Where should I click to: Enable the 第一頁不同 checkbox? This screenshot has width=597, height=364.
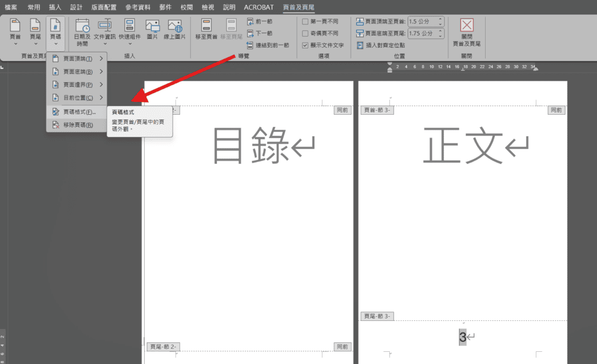[x=305, y=22]
